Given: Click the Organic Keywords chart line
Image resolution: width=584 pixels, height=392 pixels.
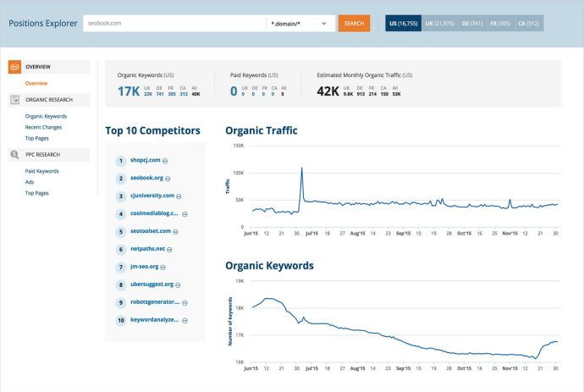Looking at the screenshot, I should (405, 344).
